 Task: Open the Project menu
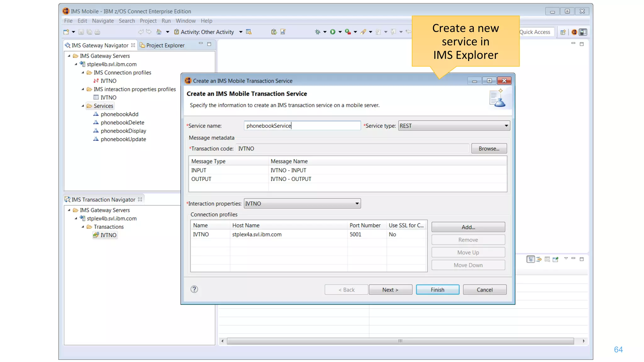pyautogui.click(x=148, y=21)
